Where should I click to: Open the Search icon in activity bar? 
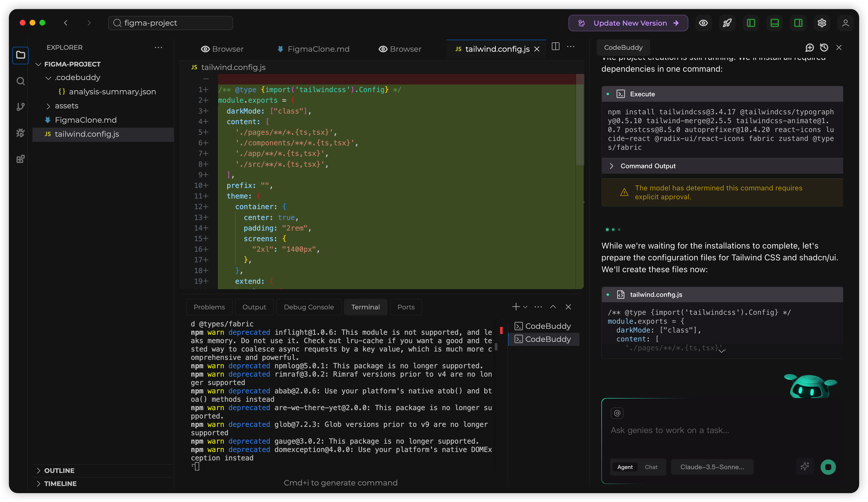(20, 81)
